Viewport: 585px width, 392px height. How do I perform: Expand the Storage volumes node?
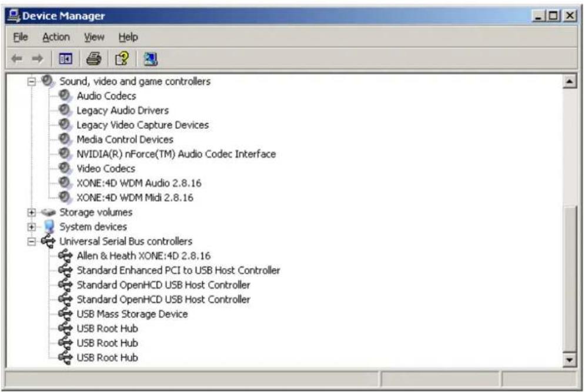pos(32,212)
